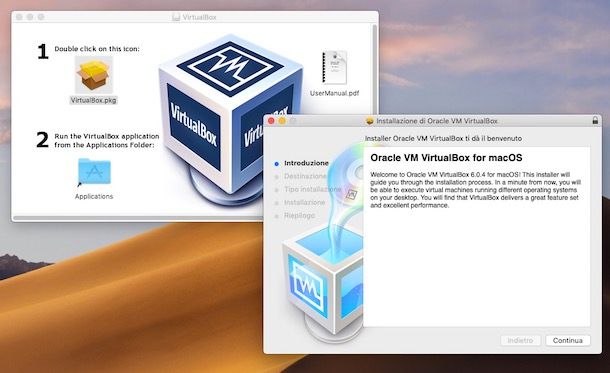Minimize the installer window with yellow button
This screenshot has width=610, height=373.
coord(282,121)
